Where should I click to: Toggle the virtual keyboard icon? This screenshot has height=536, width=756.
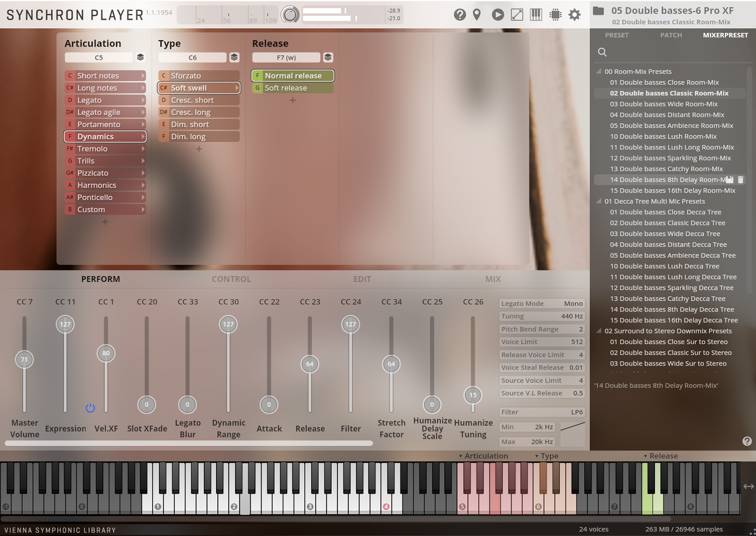coord(536,14)
